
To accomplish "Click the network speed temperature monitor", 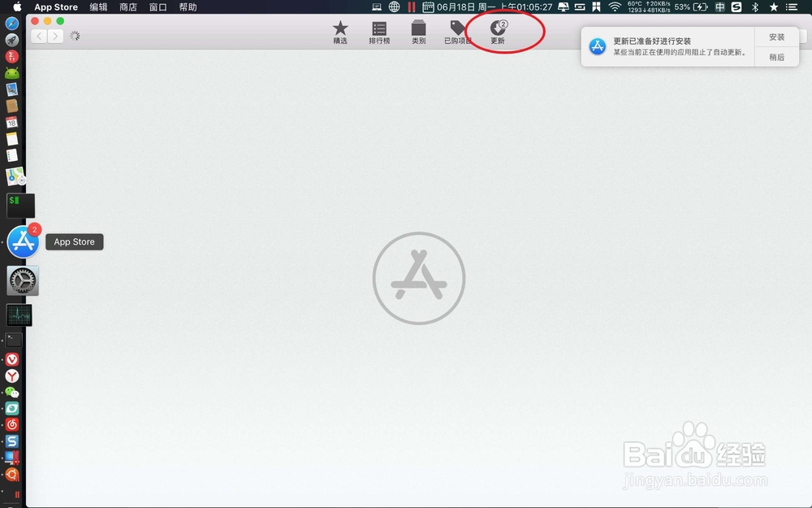I will (x=648, y=7).
